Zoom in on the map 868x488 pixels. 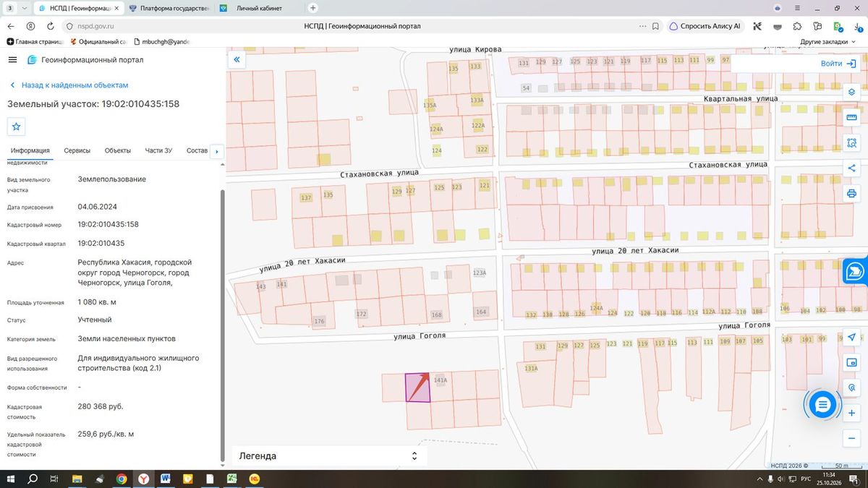pos(851,413)
